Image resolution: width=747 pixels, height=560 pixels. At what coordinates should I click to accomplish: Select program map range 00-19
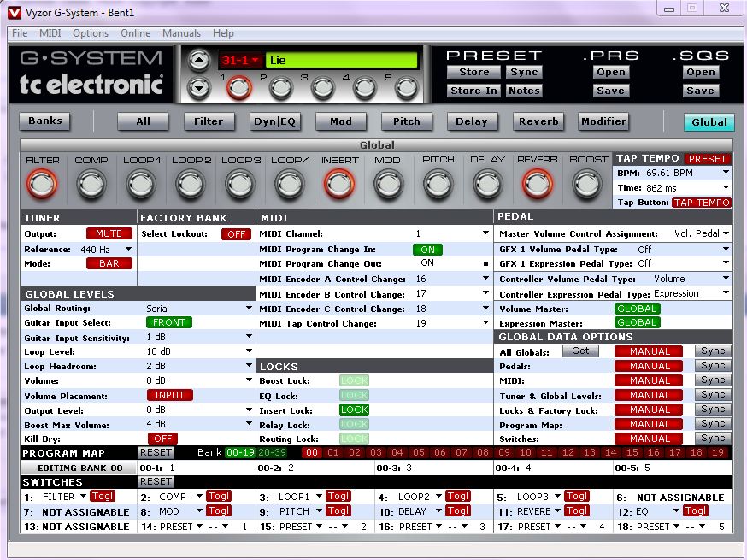point(240,452)
